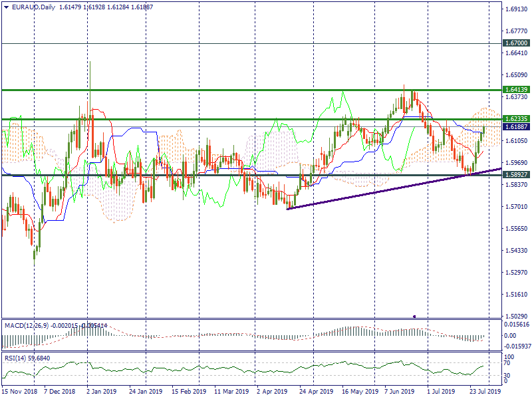This screenshot has height=399, width=532.
Task: Click the 11 Mar 2019 date label
Action: pyautogui.click(x=232, y=392)
